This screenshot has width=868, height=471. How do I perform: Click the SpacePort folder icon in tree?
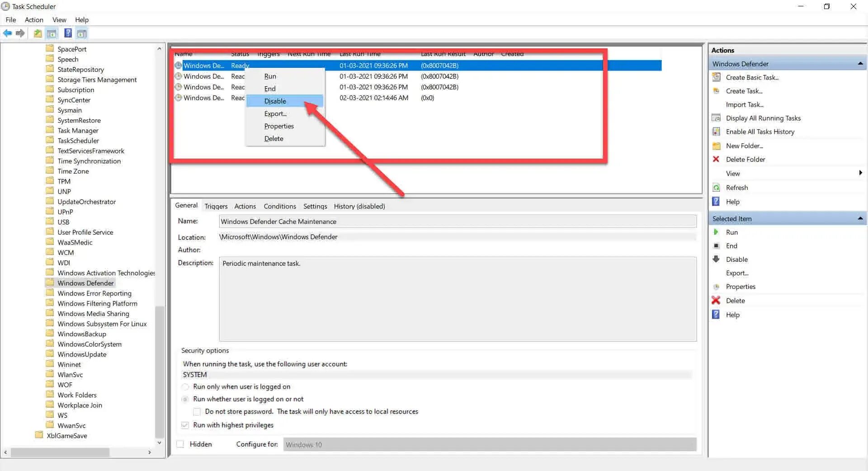(50, 48)
